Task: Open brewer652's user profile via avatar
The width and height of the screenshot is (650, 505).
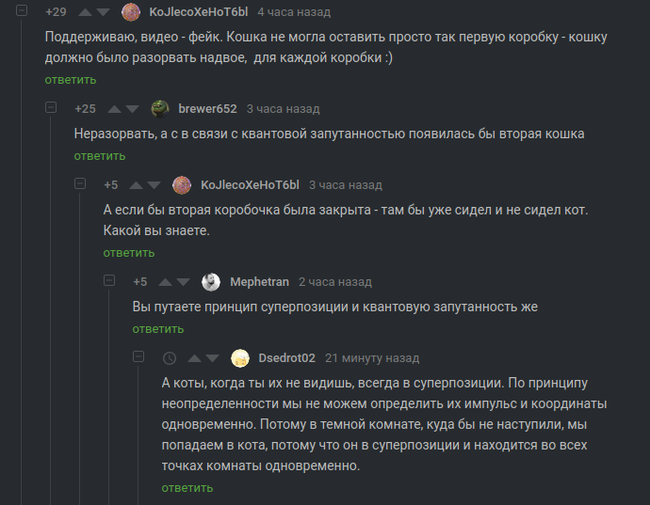Action: pos(160,109)
